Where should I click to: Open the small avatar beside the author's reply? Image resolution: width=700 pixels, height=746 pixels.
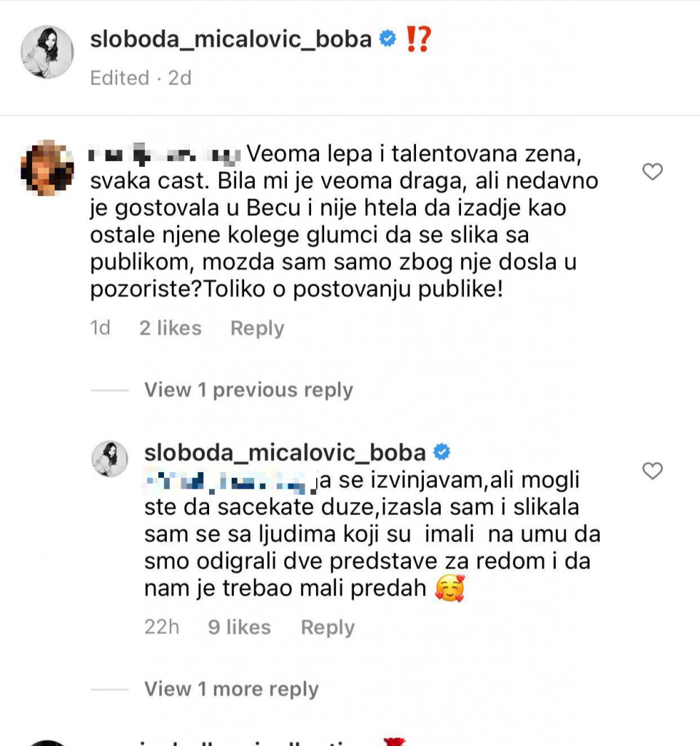coord(110,459)
